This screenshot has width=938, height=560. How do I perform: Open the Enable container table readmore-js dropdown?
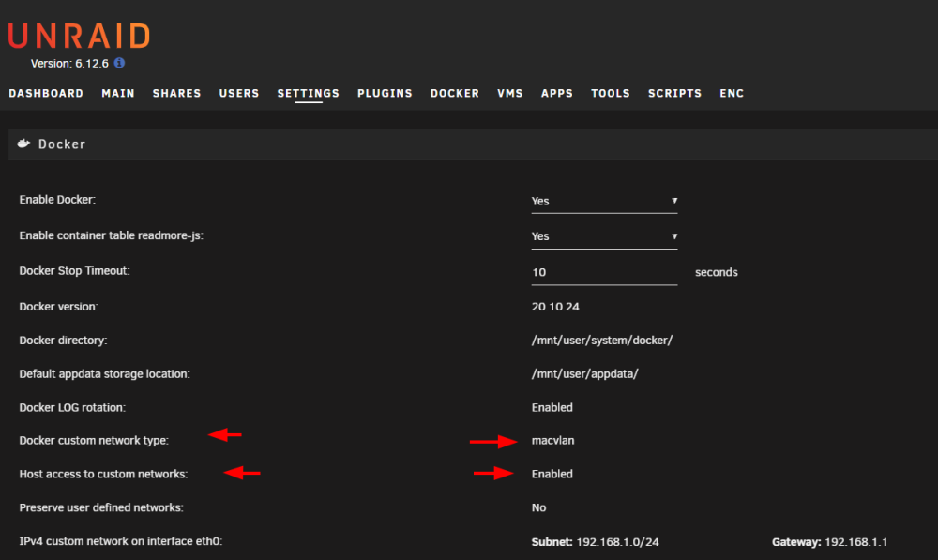tap(604, 236)
